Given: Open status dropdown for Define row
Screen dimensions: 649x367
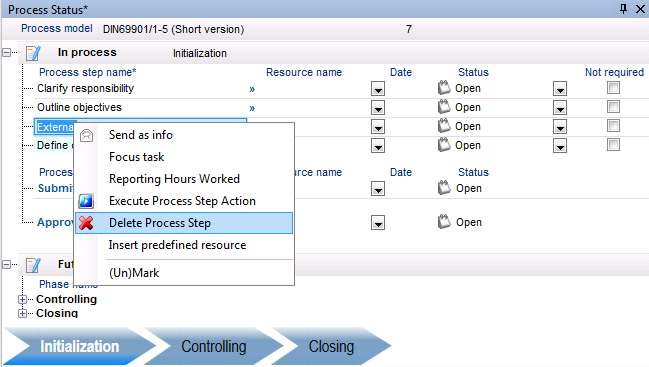Looking at the screenshot, I should coord(560,146).
